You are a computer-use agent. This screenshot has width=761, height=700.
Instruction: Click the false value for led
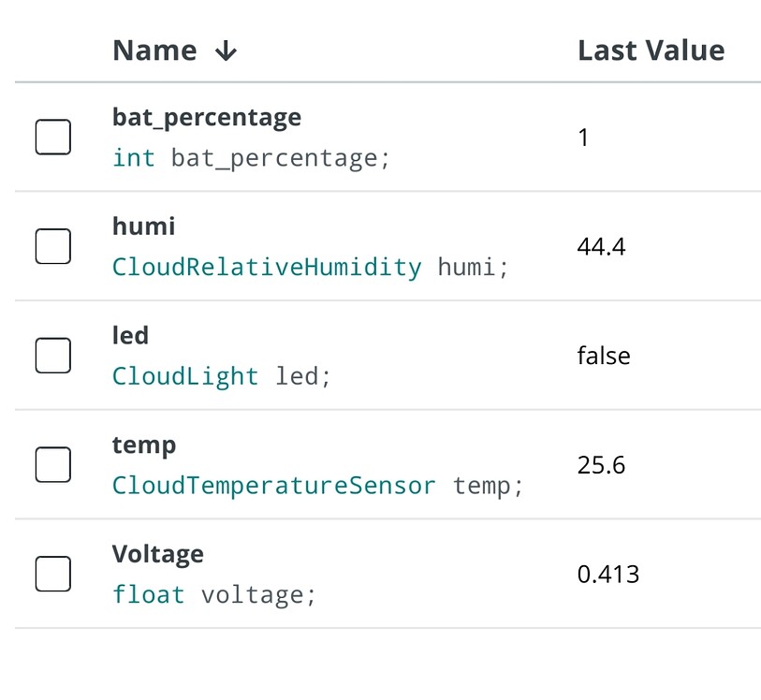605,356
